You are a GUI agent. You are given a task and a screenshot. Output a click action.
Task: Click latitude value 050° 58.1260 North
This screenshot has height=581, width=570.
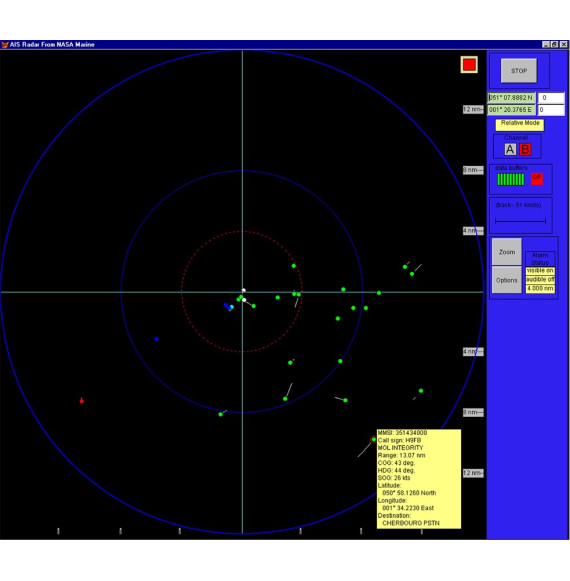coord(409,493)
